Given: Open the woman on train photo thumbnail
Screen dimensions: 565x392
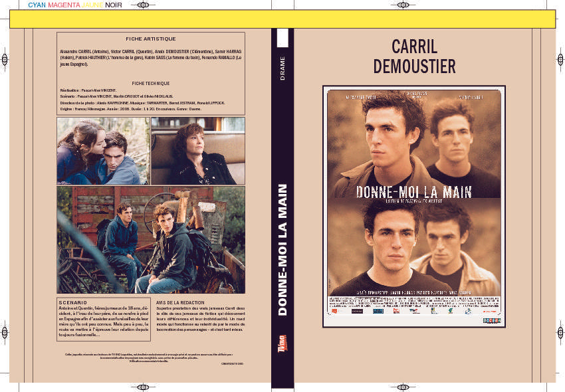Looking at the screenshot, I should click(197, 151).
